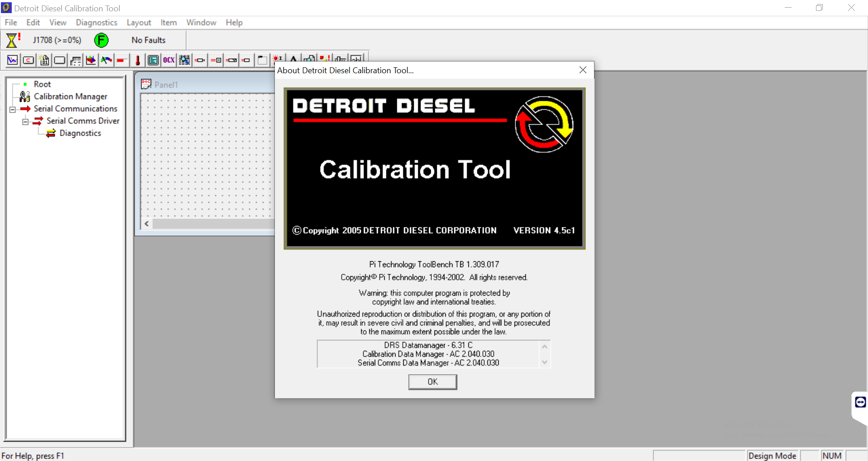Screen dimensions: 868x461
Task: Restore down the main application window
Action: 819,8
